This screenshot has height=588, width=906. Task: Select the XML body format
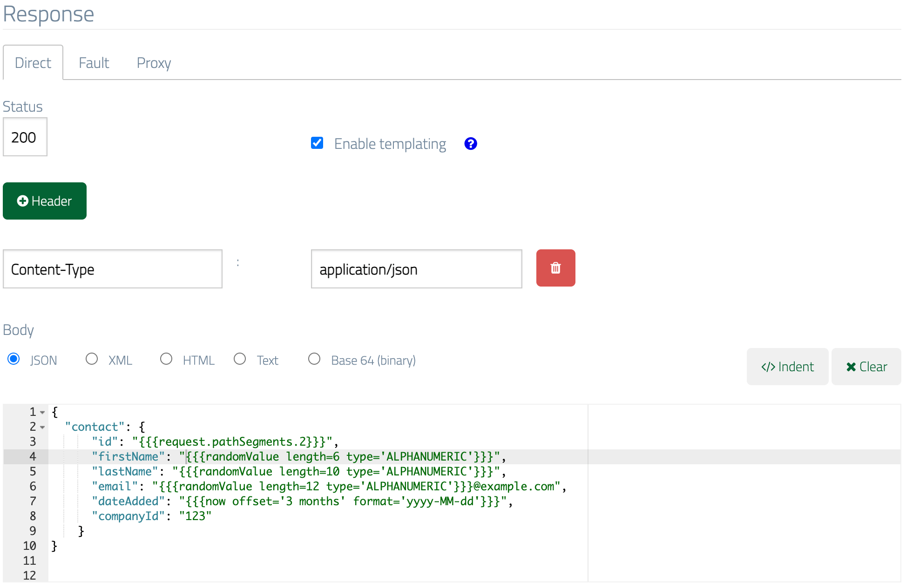coord(92,359)
